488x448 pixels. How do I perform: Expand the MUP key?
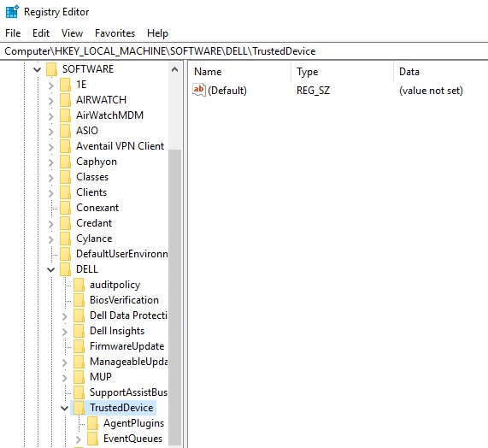(x=64, y=378)
